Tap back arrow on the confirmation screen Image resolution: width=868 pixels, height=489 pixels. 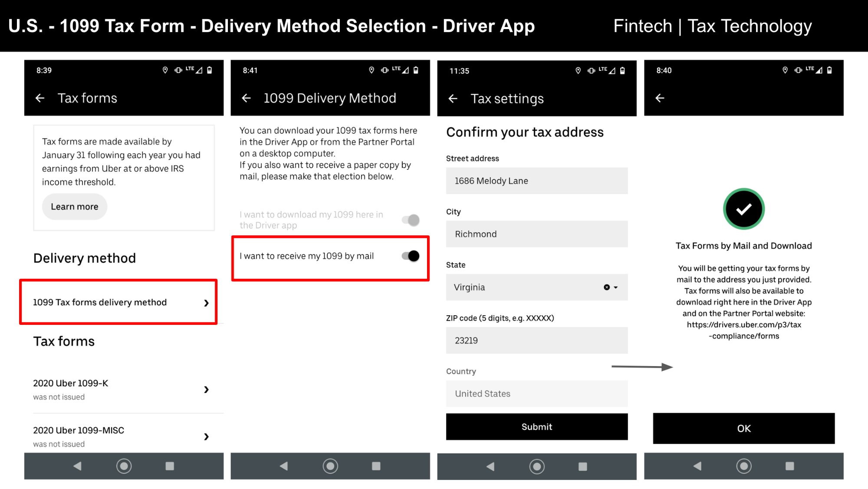[x=659, y=98]
